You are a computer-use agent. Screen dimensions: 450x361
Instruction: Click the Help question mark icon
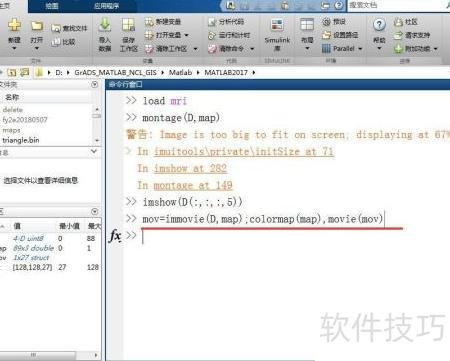coord(379,25)
